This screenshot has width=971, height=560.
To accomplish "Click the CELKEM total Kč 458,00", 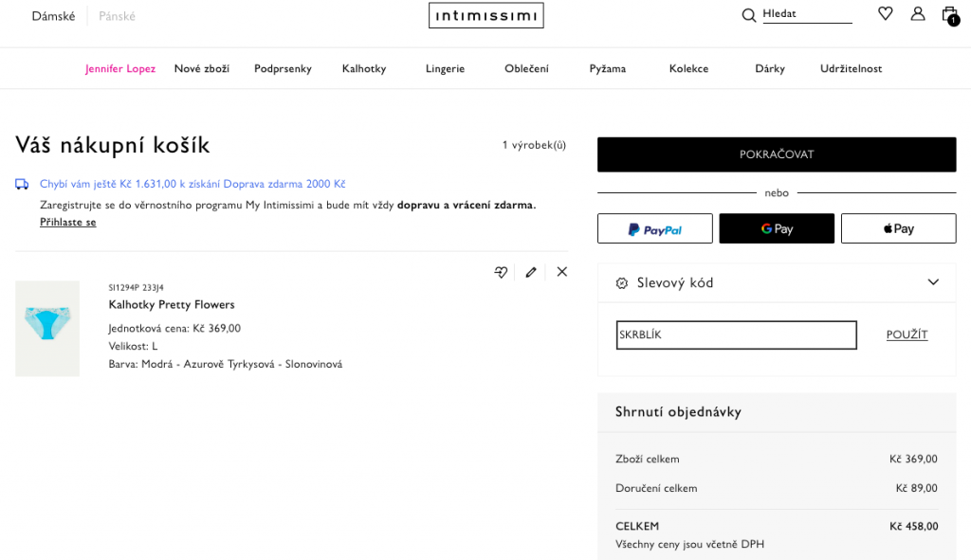I will (913, 527).
